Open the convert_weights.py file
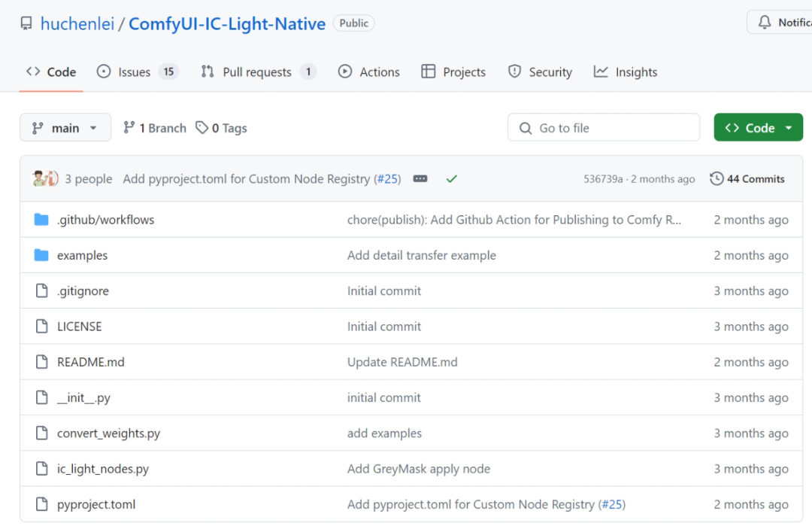Screen dimensions: 812x532 (109, 433)
